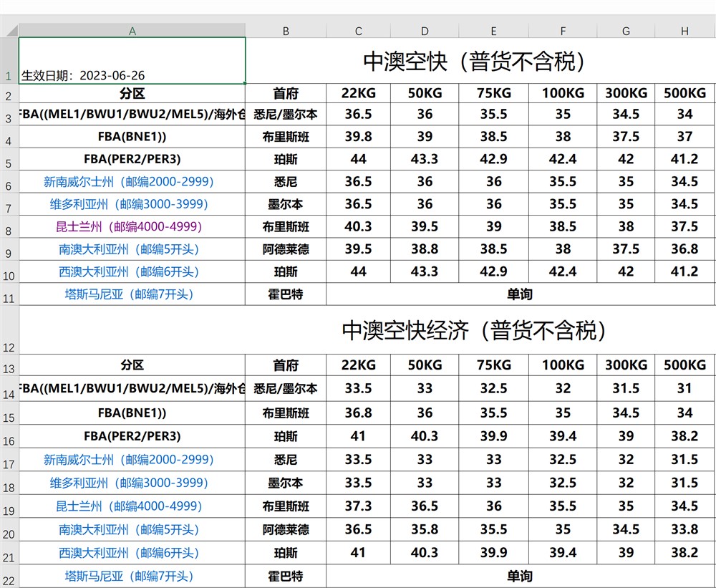Screen dimensions: 716x588
Task: Select the cell with value 39.8
Action: pyautogui.click(x=358, y=136)
